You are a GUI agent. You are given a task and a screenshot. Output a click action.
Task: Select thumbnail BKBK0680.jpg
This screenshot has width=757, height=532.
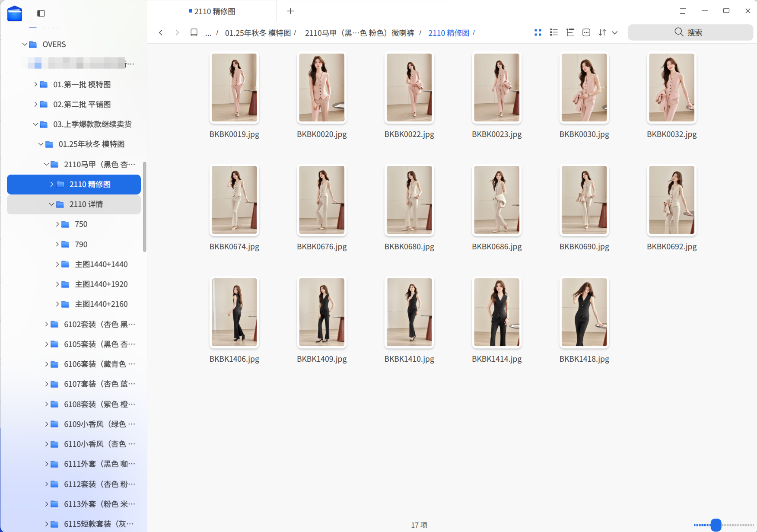[x=409, y=200]
